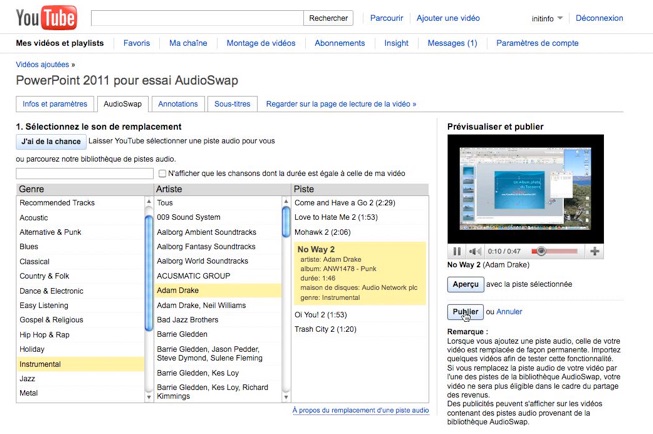Viewport: 653px width, 434px height.
Task: Open the Favoris menu item
Action: [x=137, y=43]
